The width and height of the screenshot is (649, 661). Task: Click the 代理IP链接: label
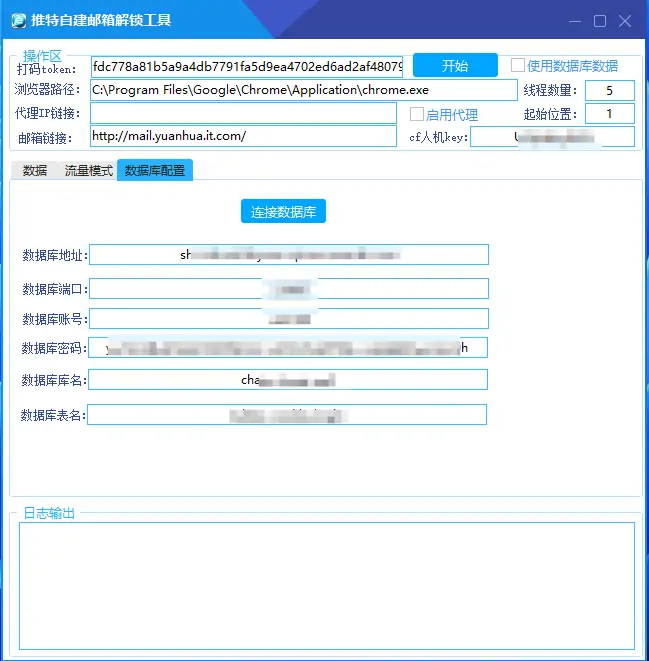tap(48, 113)
